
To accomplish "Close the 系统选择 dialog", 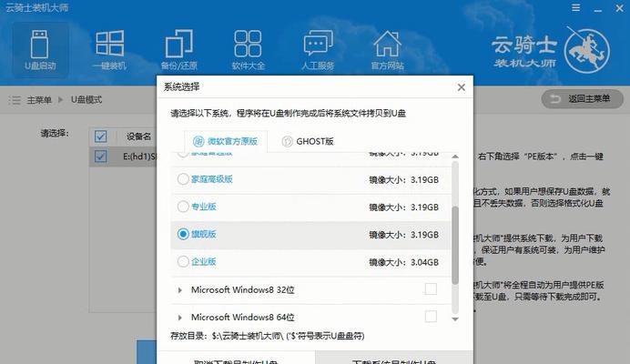I will click(462, 87).
